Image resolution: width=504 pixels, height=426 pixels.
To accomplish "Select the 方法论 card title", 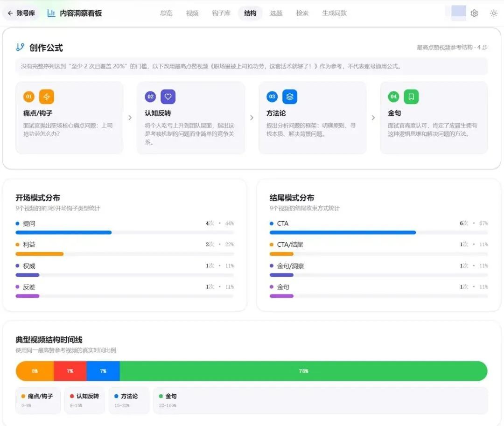I will tap(276, 113).
